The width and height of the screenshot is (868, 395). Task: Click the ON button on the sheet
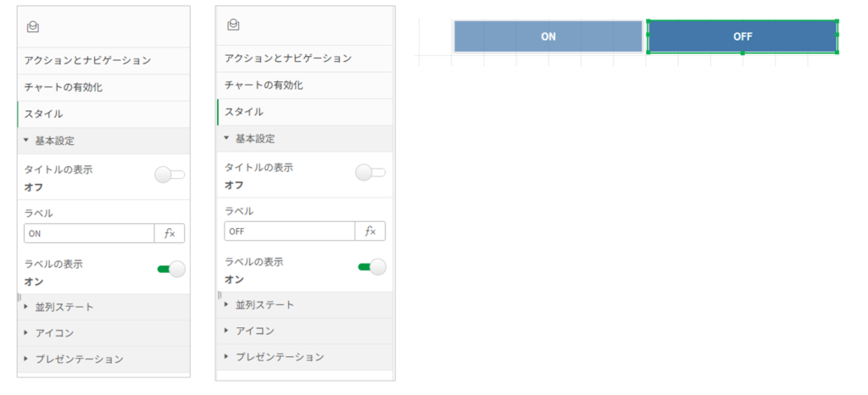click(548, 36)
